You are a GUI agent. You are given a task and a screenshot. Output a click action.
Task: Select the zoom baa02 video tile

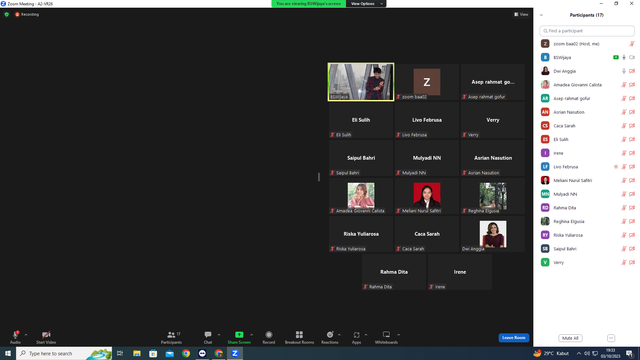427,82
